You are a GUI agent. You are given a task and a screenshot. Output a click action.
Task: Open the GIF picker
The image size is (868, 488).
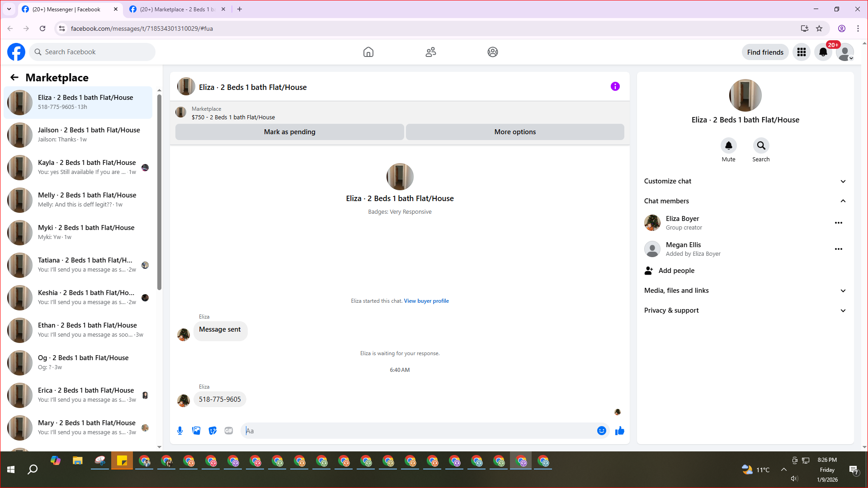click(x=229, y=431)
